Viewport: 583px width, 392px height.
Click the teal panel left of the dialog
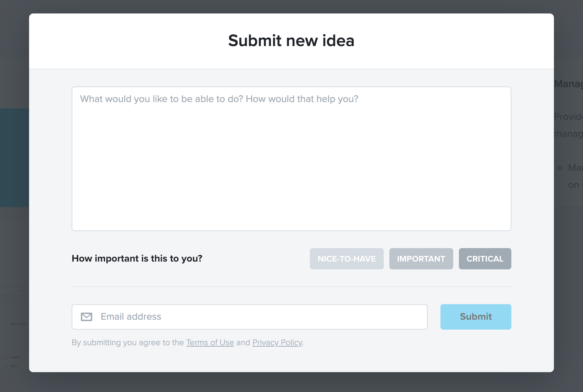pyautogui.click(x=15, y=158)
